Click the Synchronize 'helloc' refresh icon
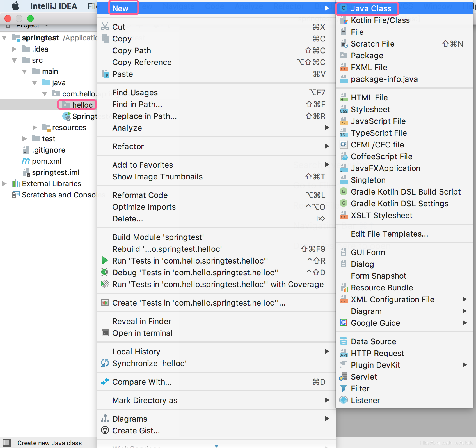 (105, 363)
